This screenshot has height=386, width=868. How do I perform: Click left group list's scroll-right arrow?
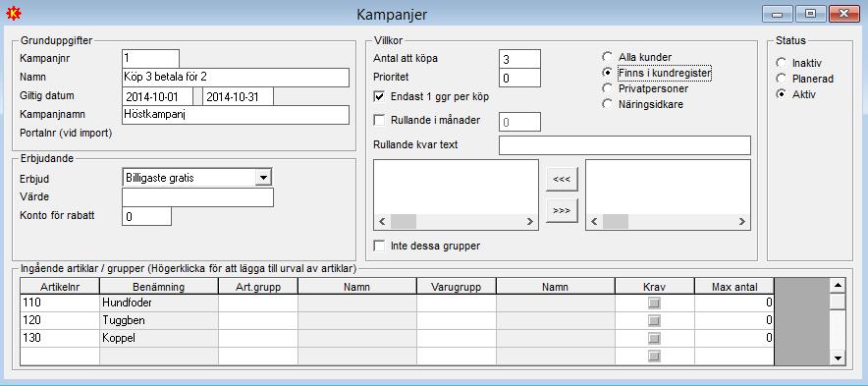click(530, 222)
